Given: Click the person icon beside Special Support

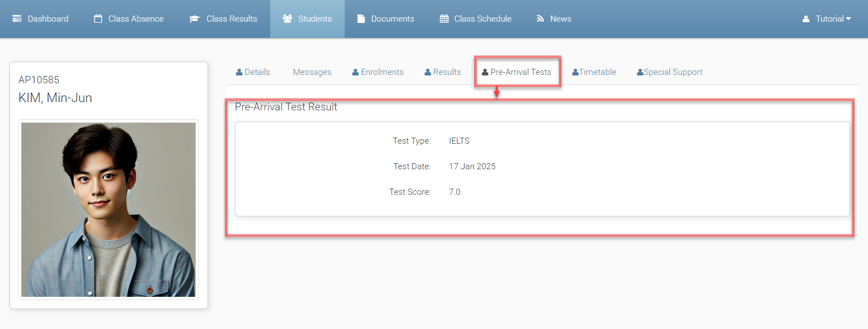Looking at the screenshot, I should pos(640,72).
